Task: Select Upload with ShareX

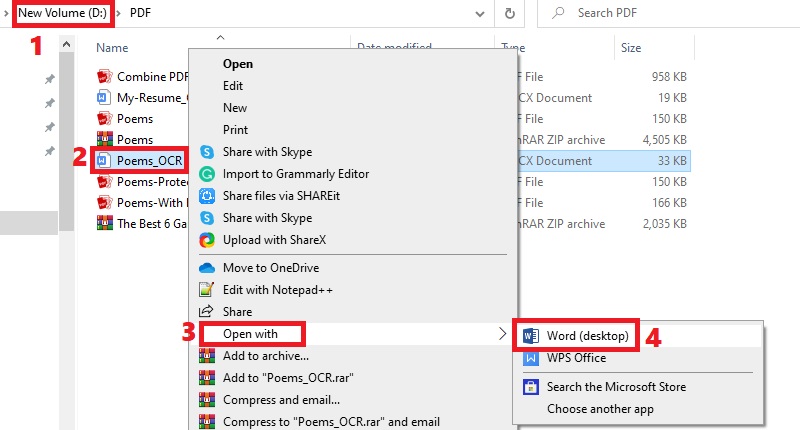Action: [x=274, y=240]
